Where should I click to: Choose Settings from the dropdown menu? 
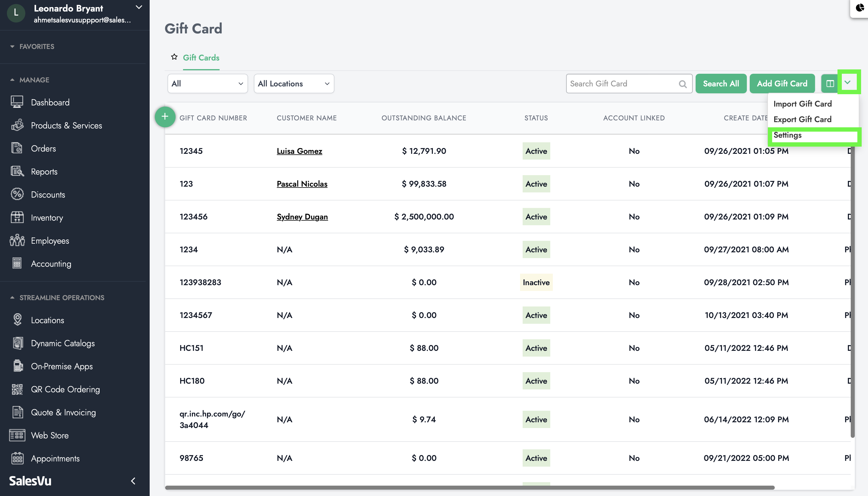point(787,135)
